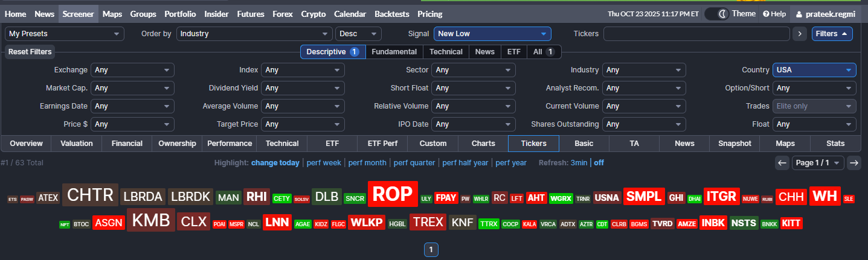Screen dimensions: 868x260
Task: Switch to the Overview view tab
Action: [26, 144]
